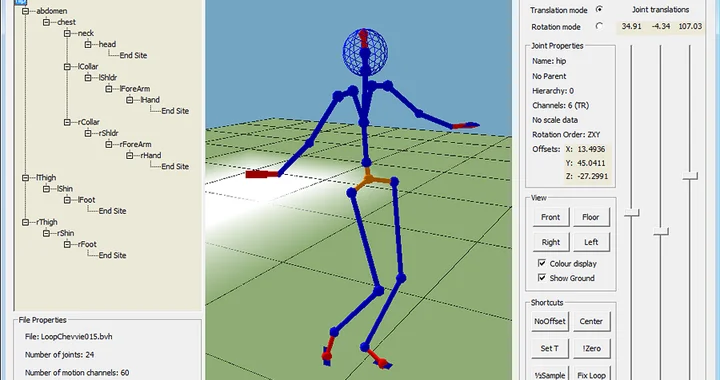
Task: Click the !Zero shortcut button
Action: pos(591,348)
